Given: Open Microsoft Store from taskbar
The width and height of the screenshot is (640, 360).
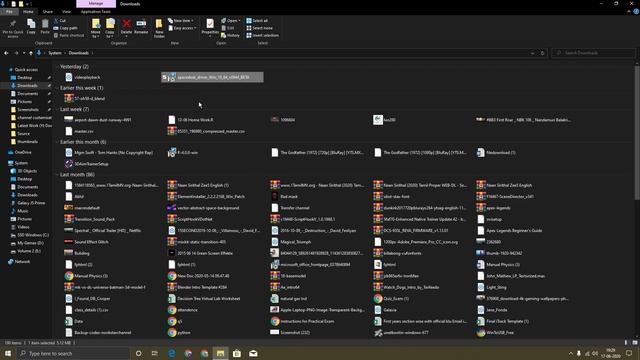Looking at the screenshot, I should pyautogui.click(x=237, y=353).
